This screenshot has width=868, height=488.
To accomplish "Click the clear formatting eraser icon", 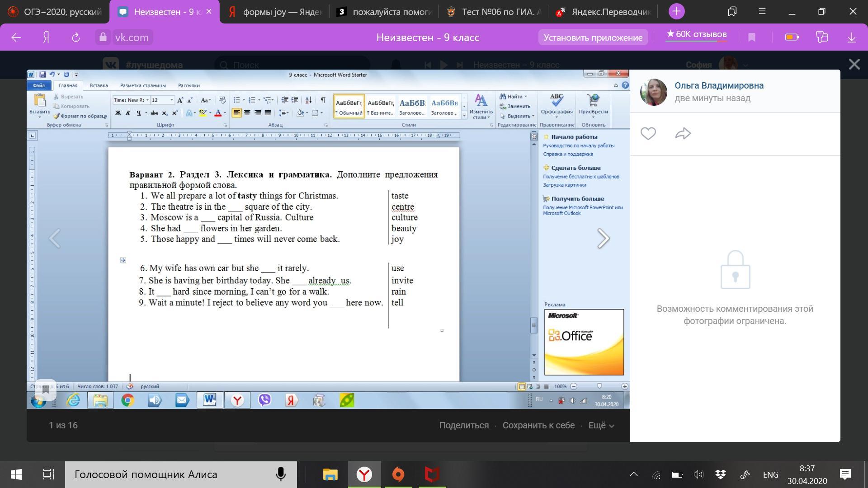I will [222, 100].
